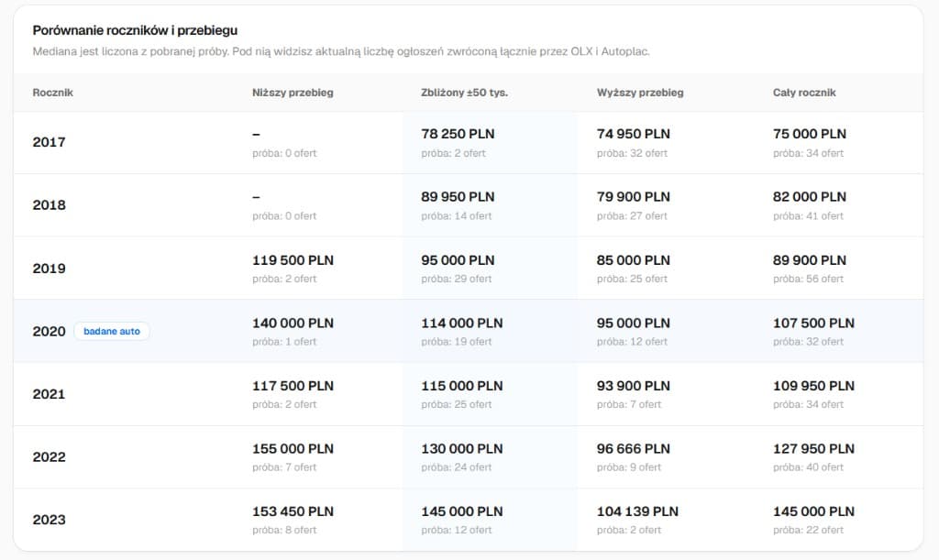Click the 96 666 PLN value for 2022
This screenshot has height=560, width=939.
click(633, 449)
